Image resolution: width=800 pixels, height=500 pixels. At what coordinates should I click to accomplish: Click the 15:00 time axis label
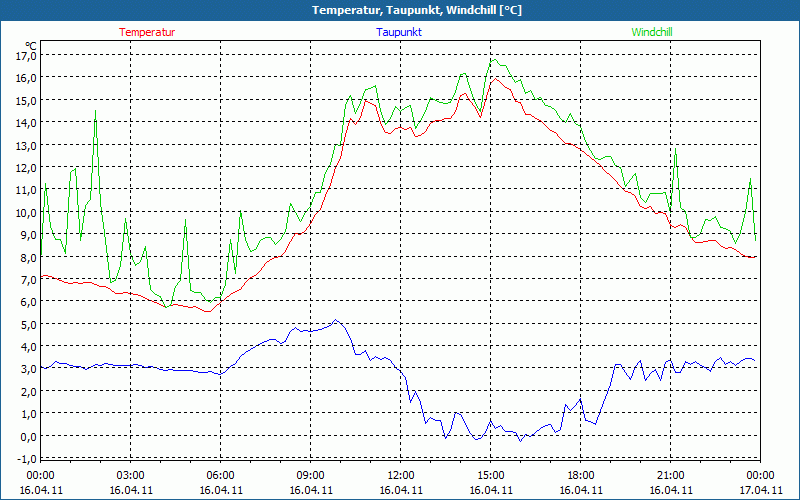(491, 476)
